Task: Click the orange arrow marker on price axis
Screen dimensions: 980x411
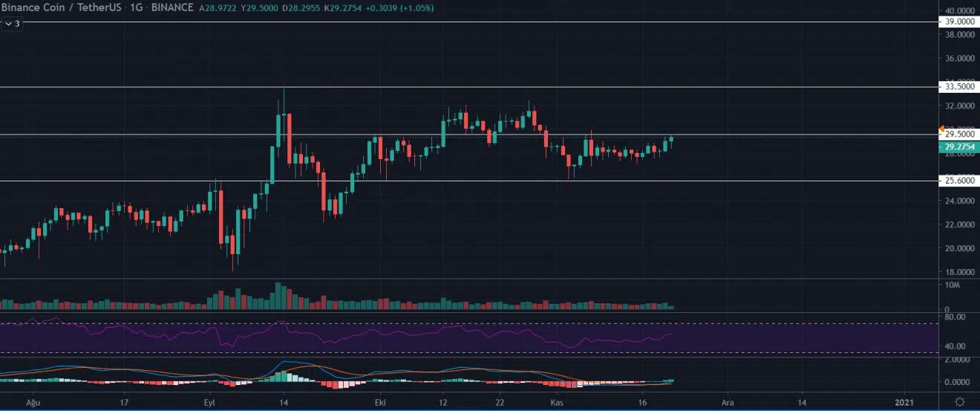Action: tap(942, 128)
